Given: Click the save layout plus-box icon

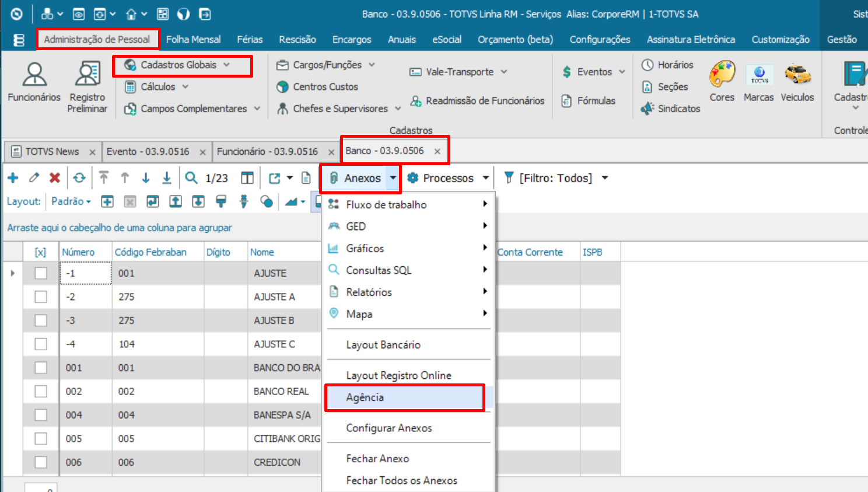Looking at the screenshot, I should [107, 201].
